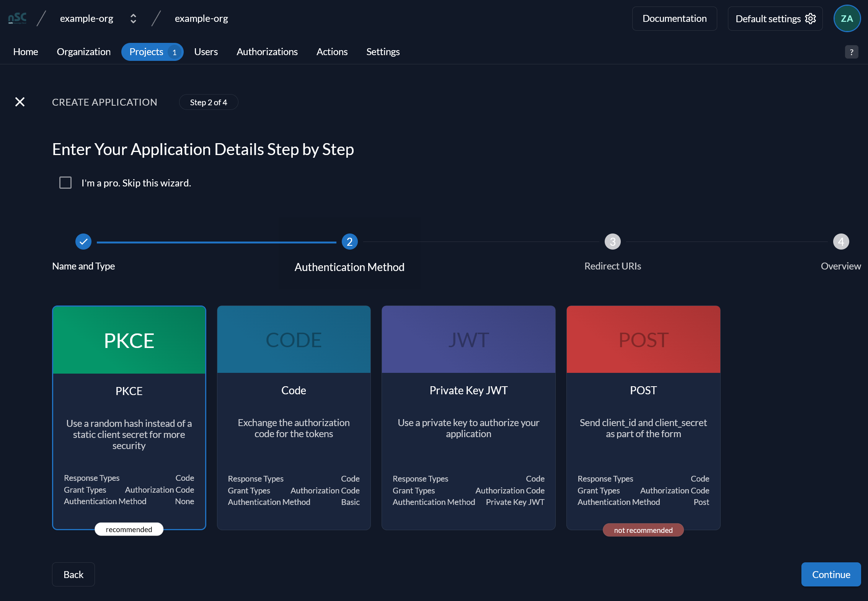This screenshot has width=868, height=601.
Task: Open the Actions tab
Action: point(332,52)
